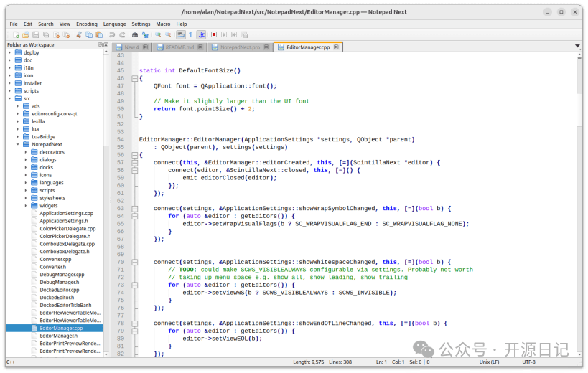The width and height of the screenshot is (588, 373).
Task: Collapse the fold marker at line 70
Action: pos(135,262)
